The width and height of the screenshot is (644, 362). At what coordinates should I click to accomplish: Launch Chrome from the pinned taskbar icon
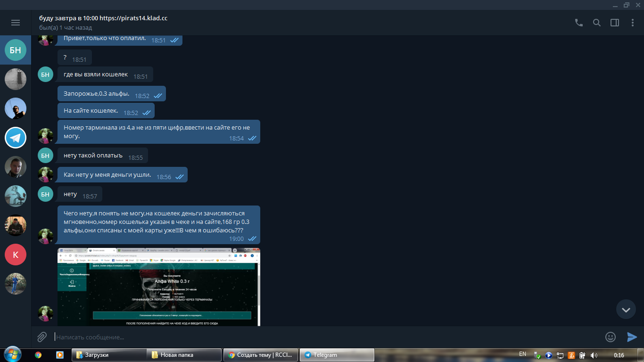coord(38,355)
